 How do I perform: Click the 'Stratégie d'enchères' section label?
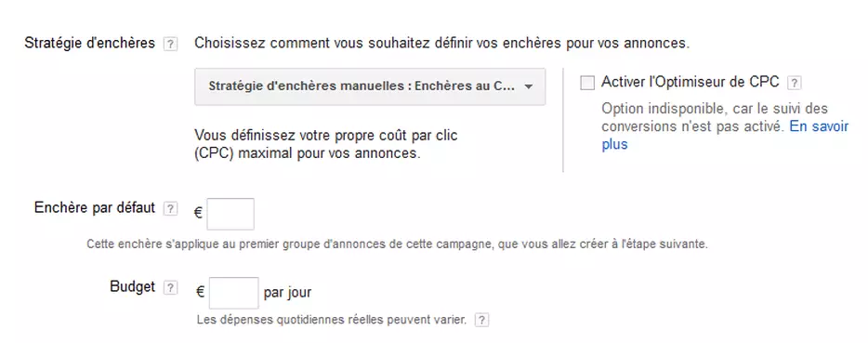pos(89,43)
